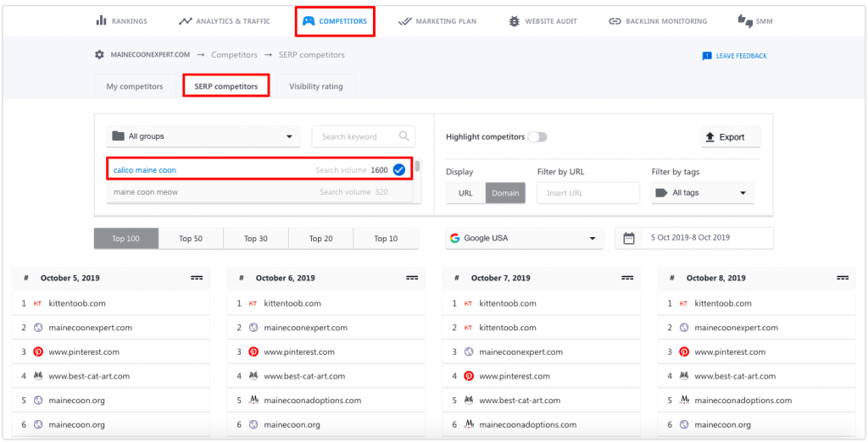Click kittentoob.com favicon in October 8 column
This screenshot has width=868, height=442.
point(684,303)
